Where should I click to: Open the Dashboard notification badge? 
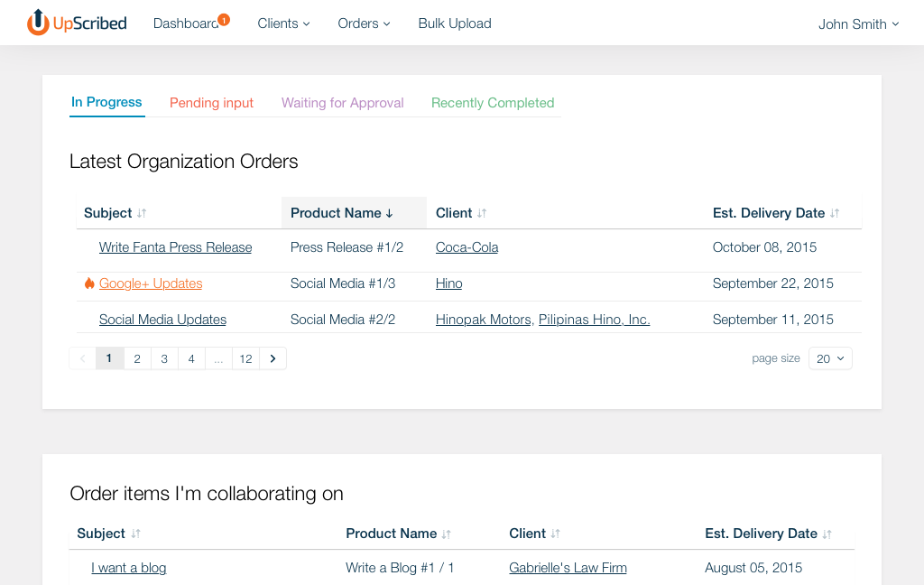click(224, 20)
